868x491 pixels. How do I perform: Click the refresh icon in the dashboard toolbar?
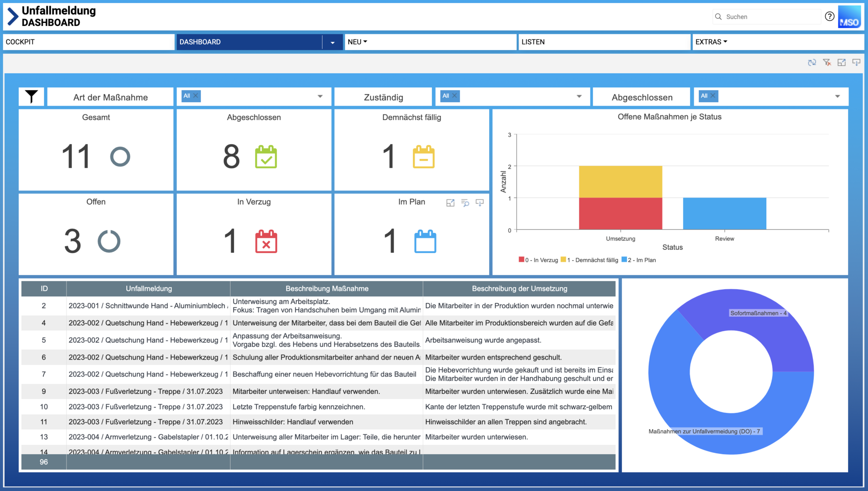(812, 62)
